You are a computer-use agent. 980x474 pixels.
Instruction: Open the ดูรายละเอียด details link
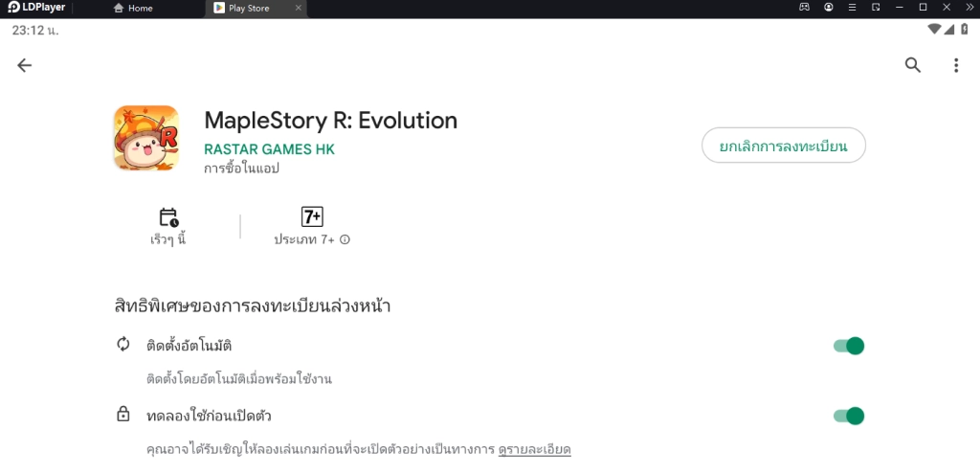point(534,450)
